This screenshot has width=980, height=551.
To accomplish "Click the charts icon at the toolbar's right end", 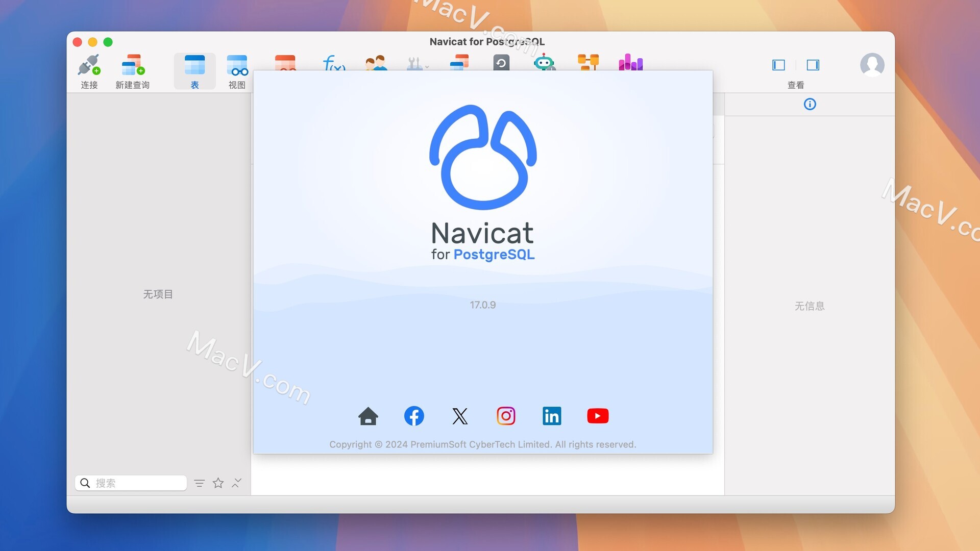I will [x=630, y=62].
